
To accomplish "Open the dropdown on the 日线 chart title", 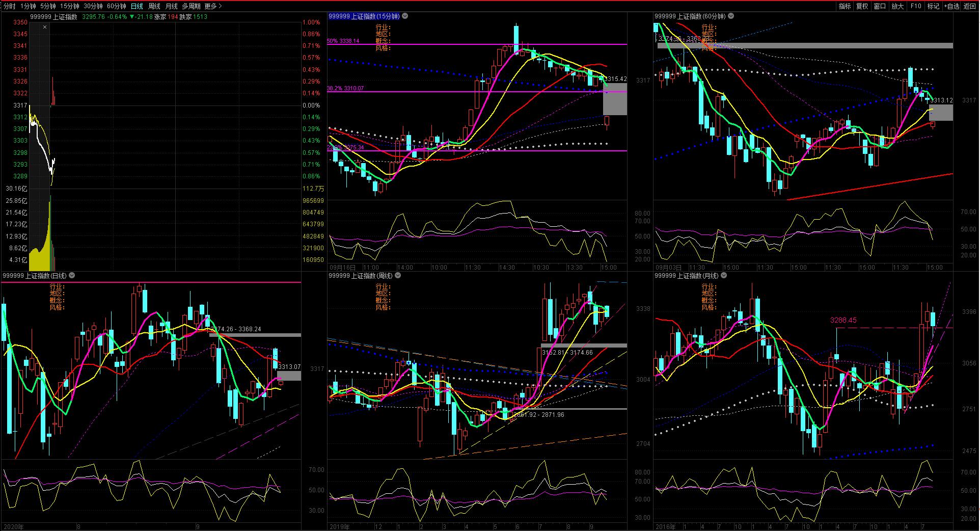I will tap(72, 276).
